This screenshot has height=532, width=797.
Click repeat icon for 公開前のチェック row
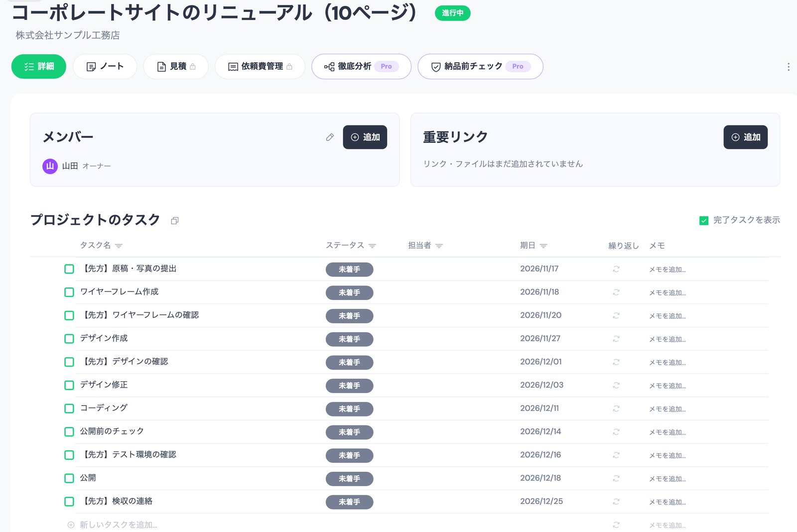pyautogui.click(x=616, y=432)
